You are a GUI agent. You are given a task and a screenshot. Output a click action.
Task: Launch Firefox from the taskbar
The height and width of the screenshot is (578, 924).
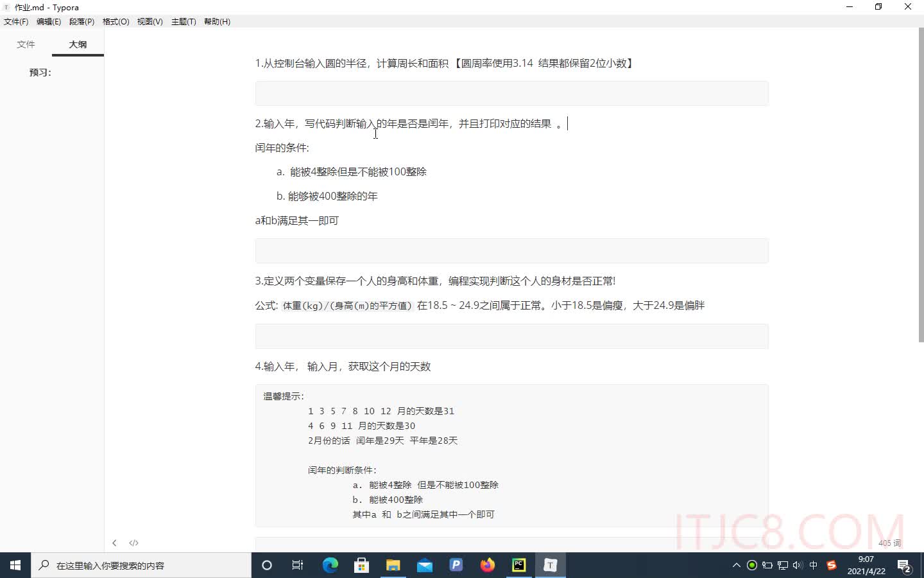(x=487, y=565)
